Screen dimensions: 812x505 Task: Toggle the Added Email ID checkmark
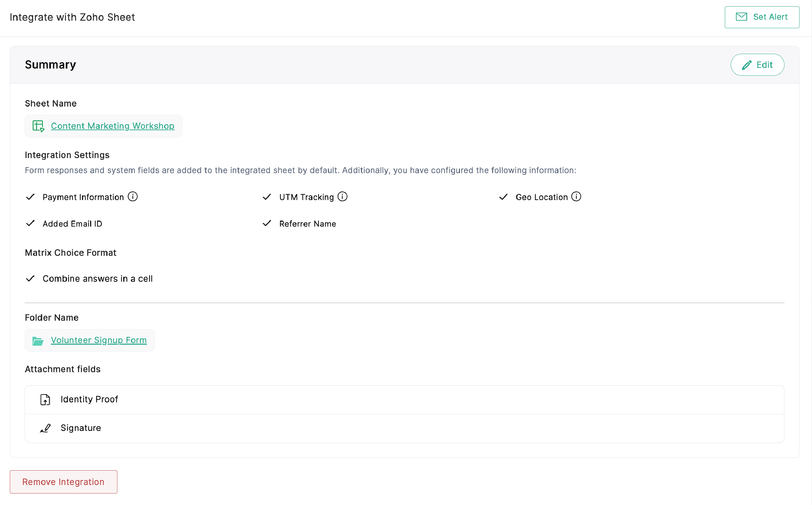tap(30, 223)
